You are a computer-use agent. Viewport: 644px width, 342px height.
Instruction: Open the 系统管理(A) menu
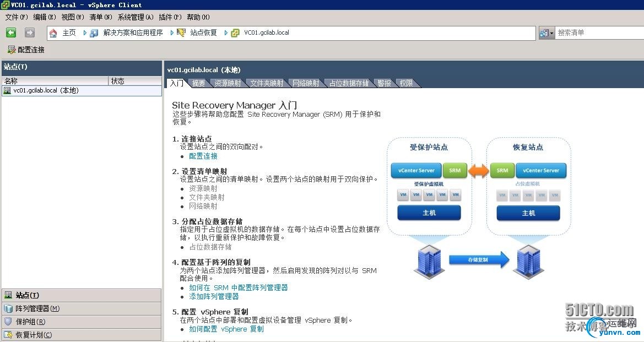tap(136, 17)
